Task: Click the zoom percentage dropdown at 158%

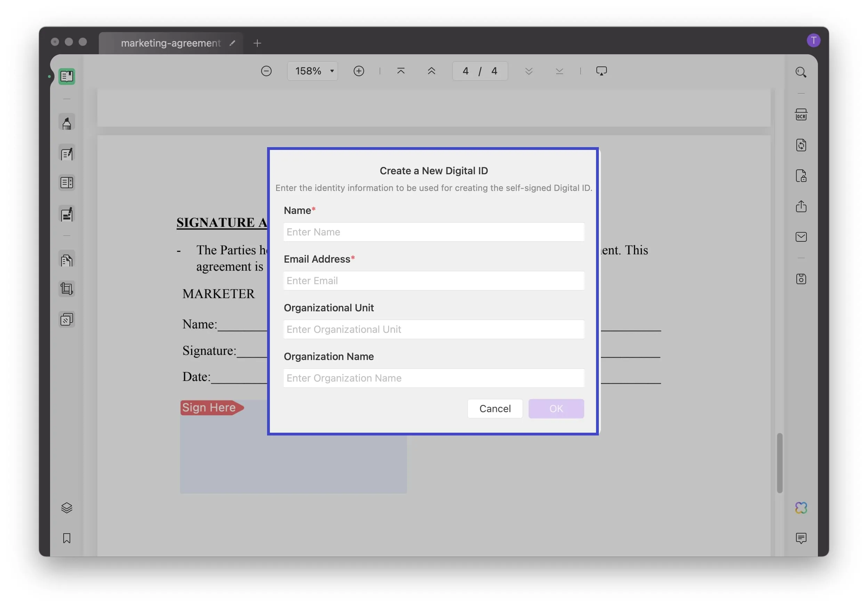Action: pos(312,71)
